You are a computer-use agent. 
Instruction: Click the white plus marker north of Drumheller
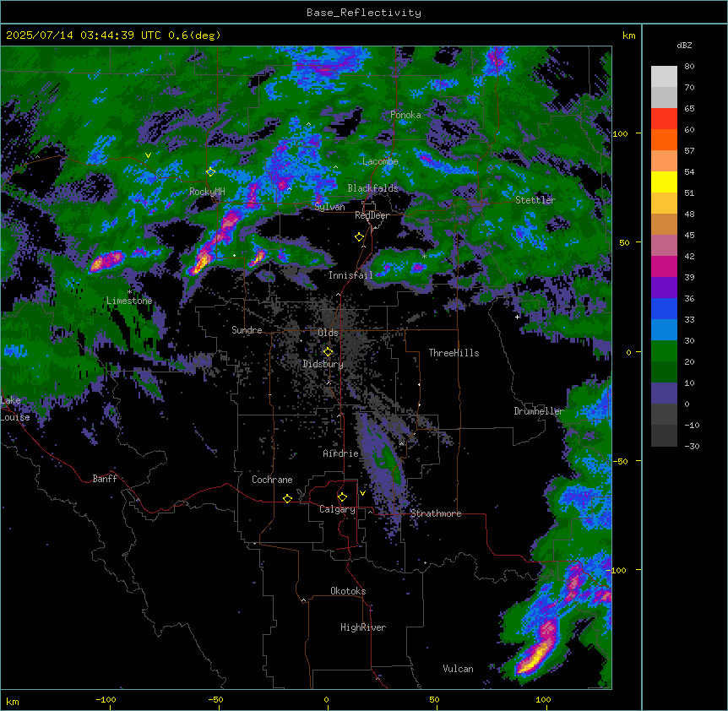point(517,317)
